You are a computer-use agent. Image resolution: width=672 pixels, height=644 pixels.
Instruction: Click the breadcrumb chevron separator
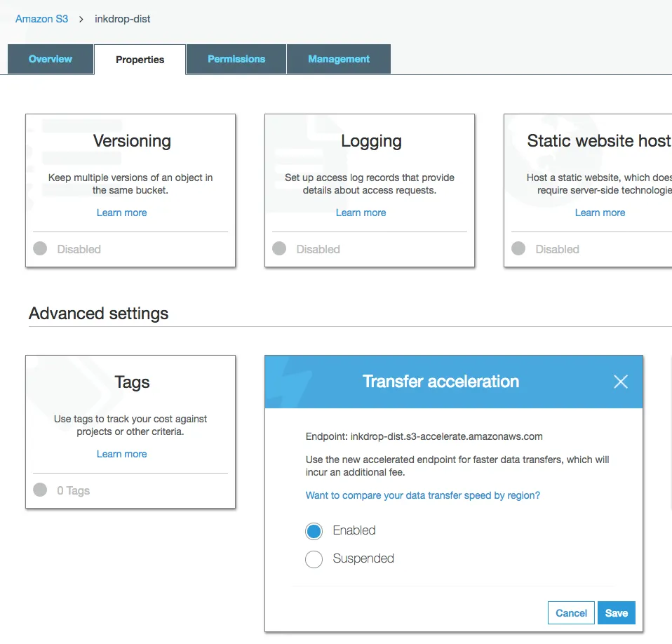click(x=81, y=19)
